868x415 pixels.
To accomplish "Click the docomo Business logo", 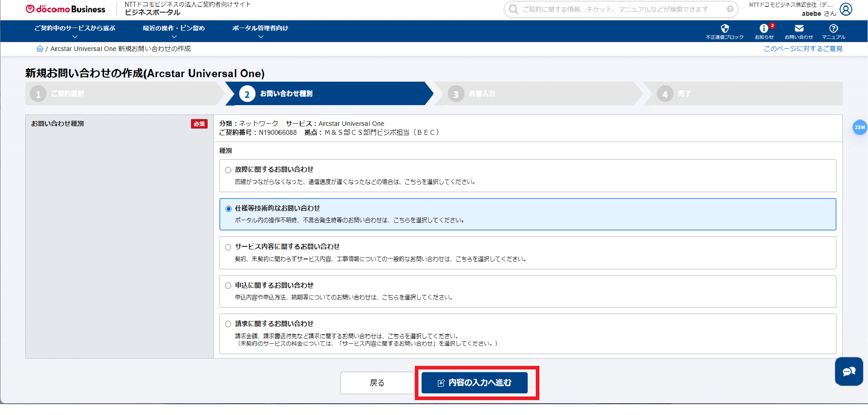I will pyautogui.click(x=65, y=9).
